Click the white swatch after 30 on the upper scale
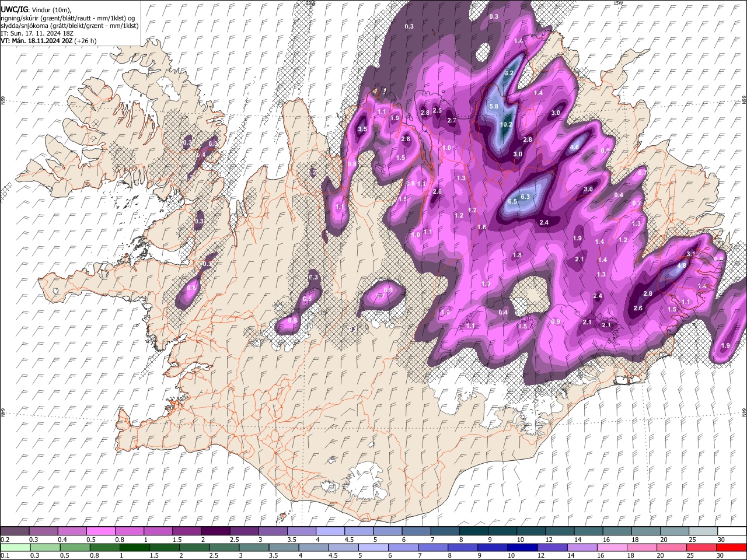This screenshot has width=747, height=560. [x=731, y=531]
